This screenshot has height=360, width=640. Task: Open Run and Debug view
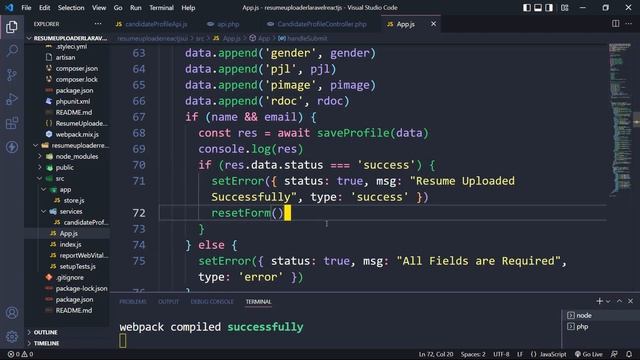12,99
